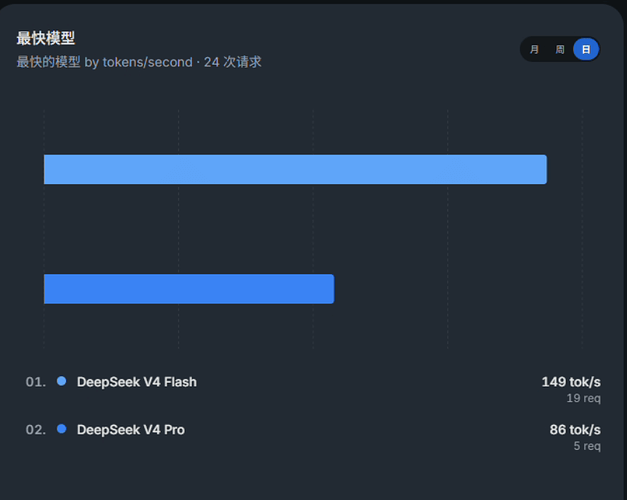This screenshot has width=627, height=500.
Task: Switch the time range to 月 (month)
Action: point(534,50)
